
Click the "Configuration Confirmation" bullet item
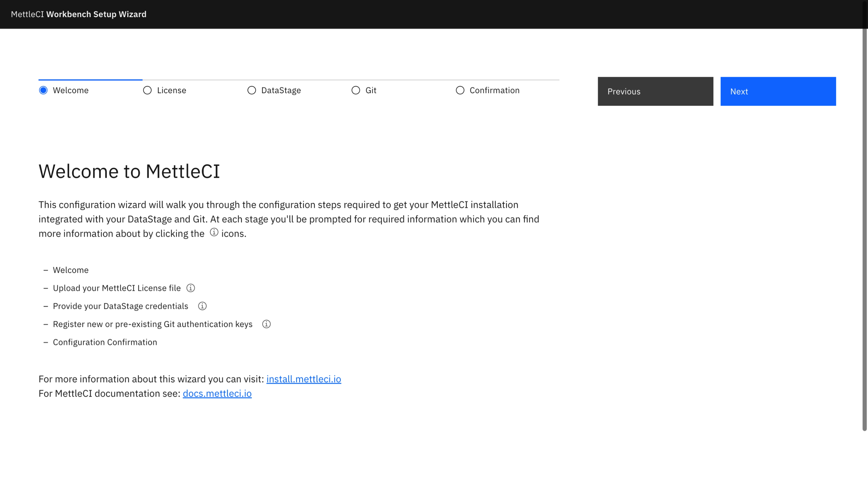coord(105,342)
